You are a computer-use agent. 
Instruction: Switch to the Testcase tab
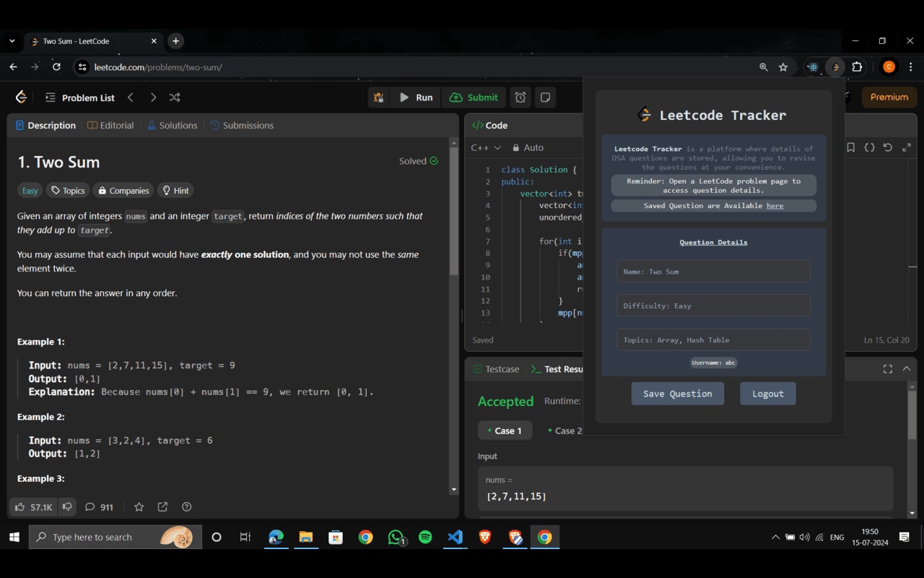click(x=496, y=369)
